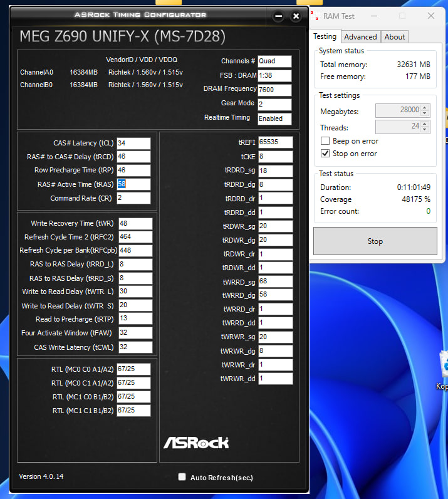Click the tWRWR_dg field
Viewport: 448px width, 499px height.
[275, 351]
